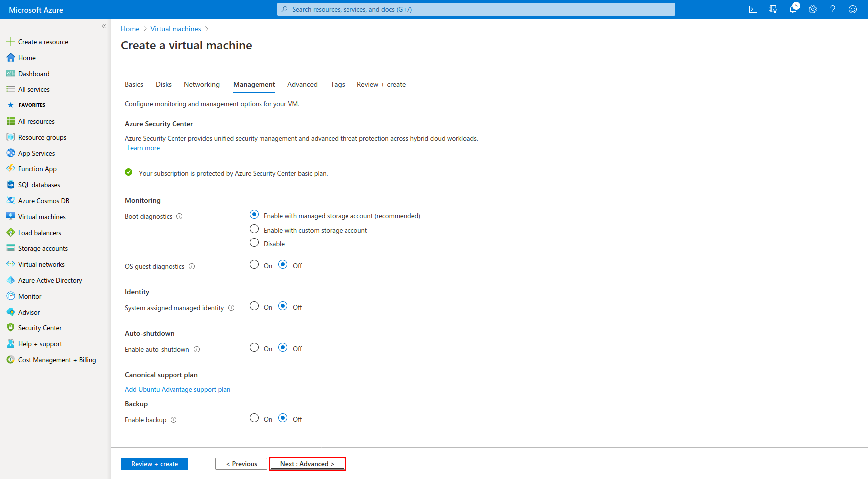Show System assigned managed identity info
This screenshot has height=479, width=868.
[231, 308]
